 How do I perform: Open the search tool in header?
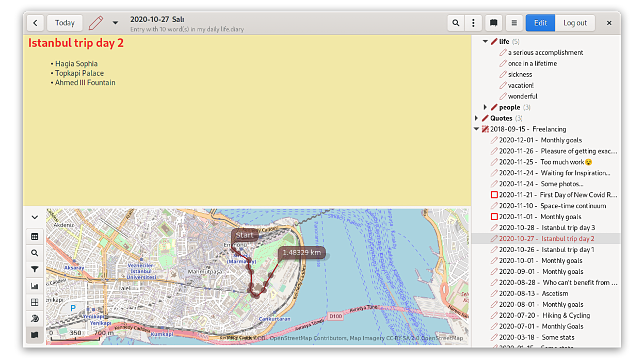456,23
